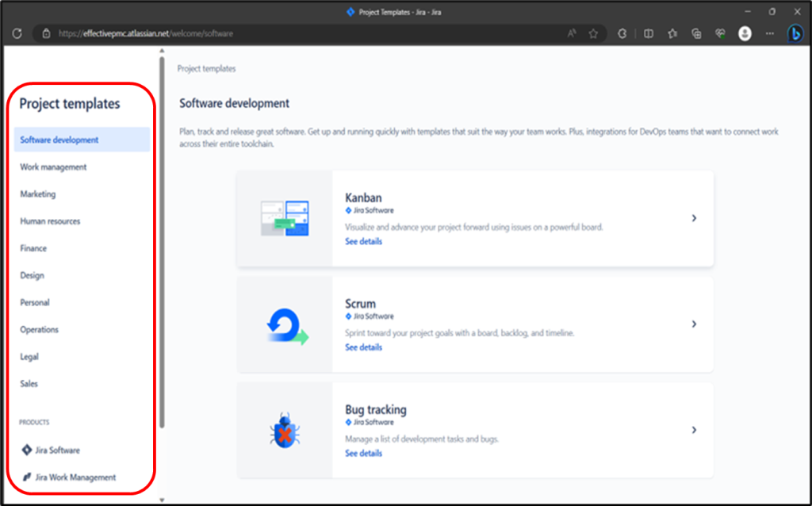Click the sidebar vertical scrollbar thumb
812x506 pixels.
[162, 242]
